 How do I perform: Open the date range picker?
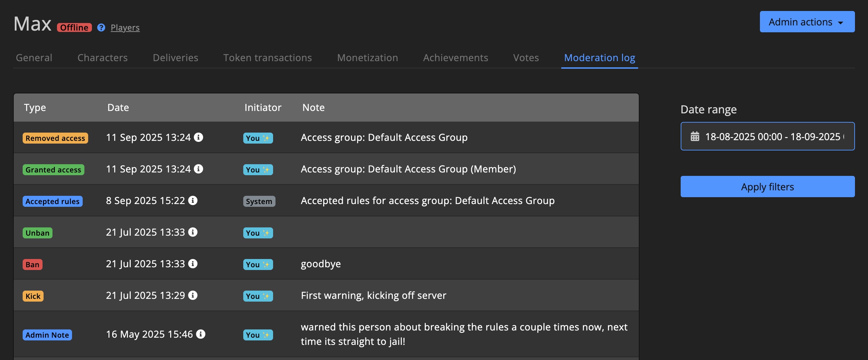click(x=767, y=136)
